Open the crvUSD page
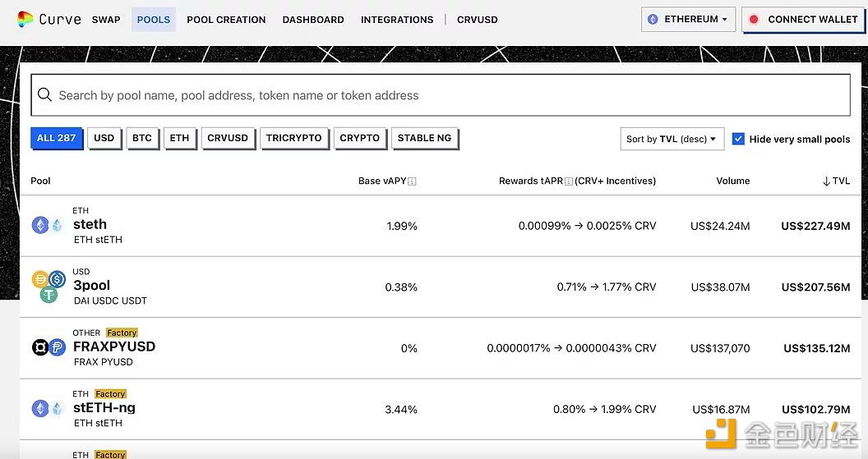This screenshot has width=868, height=459. tap(478, 20)
